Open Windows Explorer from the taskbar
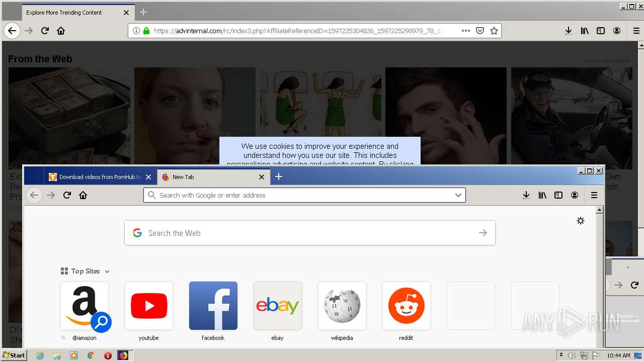This screenshot has height=362, width=644. pyautogui.click(x=57, y=355)
